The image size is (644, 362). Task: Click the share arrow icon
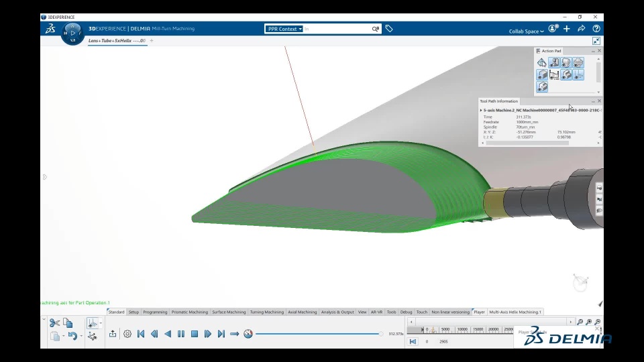coord(581,29)
